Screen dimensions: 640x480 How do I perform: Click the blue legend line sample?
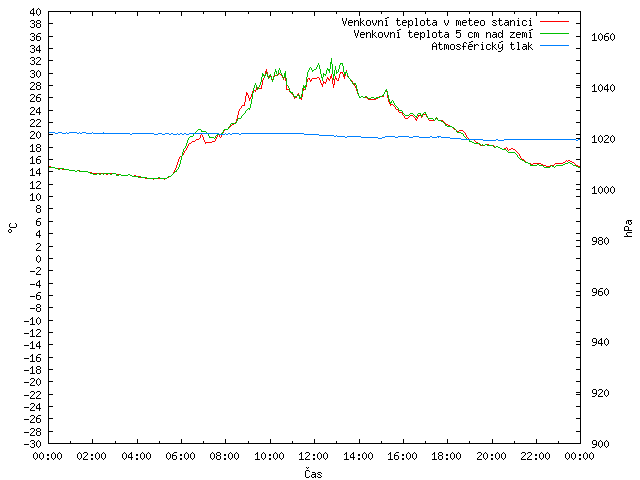coord(554,46)
